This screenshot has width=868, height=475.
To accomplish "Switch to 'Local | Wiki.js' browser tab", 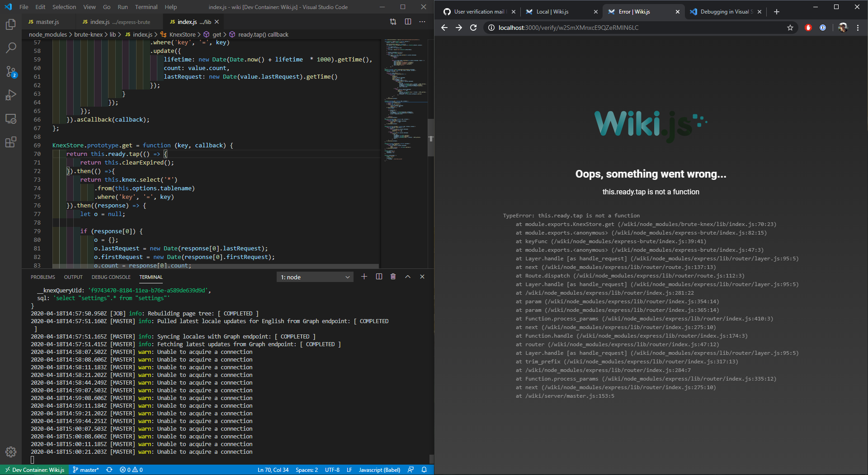I will pos(561,12).
